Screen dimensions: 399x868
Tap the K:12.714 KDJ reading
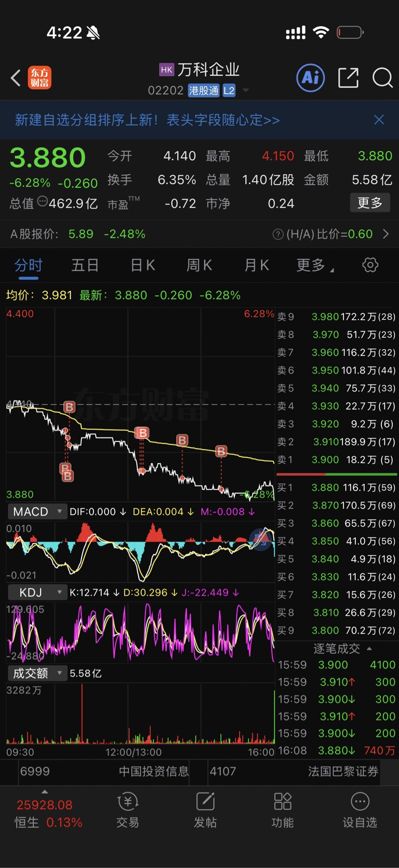click(95, 593)
